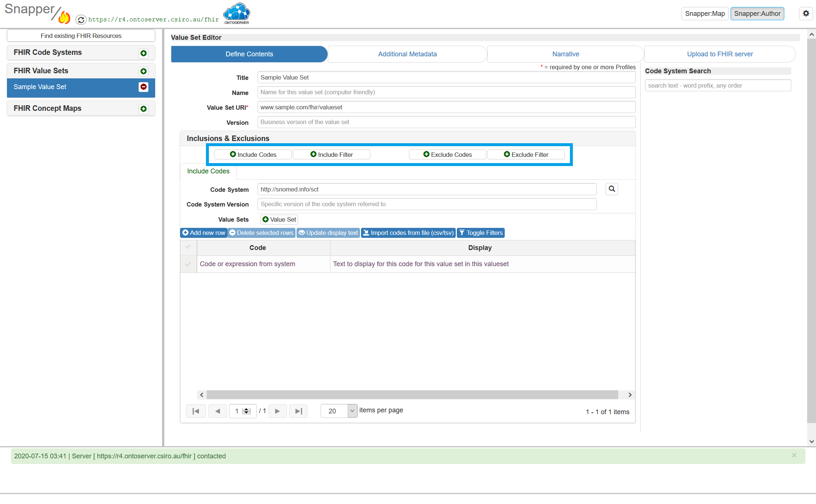This screenshot has height=504, width=816.
Task: Toggle the select-all header checkmark
Action: (188, 247)
